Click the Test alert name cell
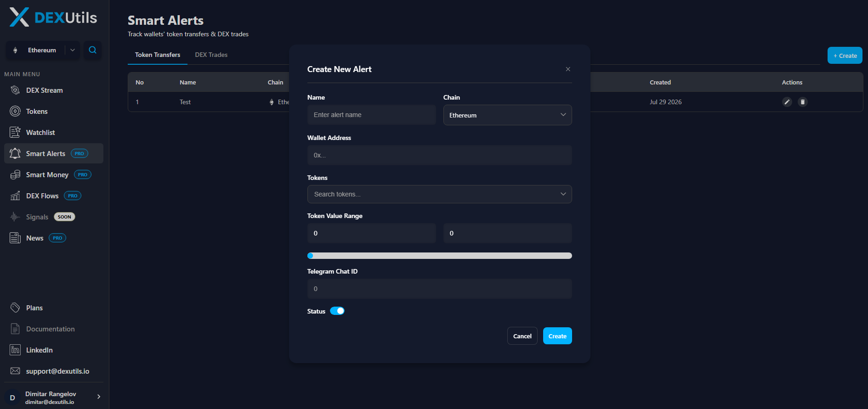 click(185, 102)
